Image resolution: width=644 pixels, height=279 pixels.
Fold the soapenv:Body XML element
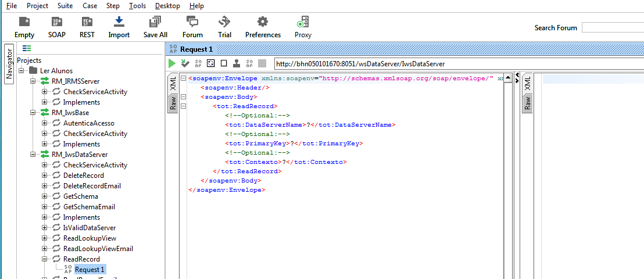point(183,97)
